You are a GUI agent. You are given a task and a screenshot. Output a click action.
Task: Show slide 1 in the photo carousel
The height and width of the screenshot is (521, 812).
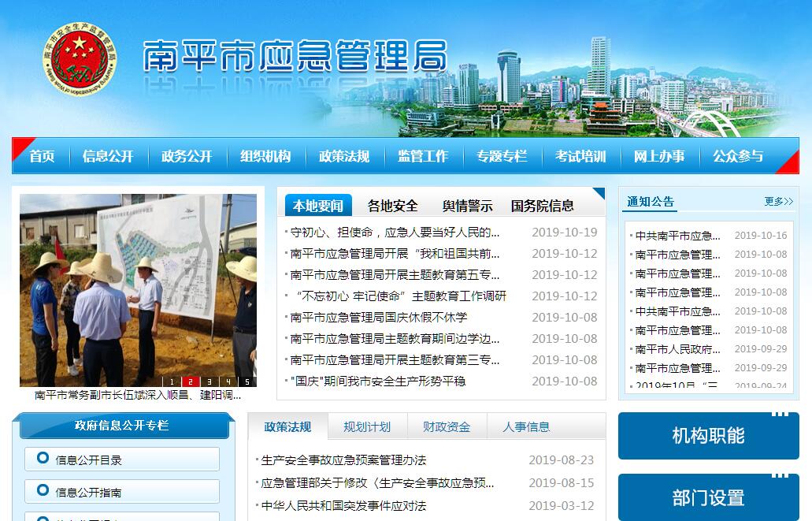pos(172,382)
